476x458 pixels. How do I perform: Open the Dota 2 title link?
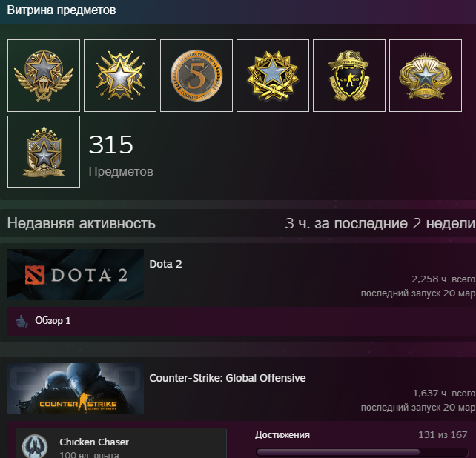coord(165,264)
